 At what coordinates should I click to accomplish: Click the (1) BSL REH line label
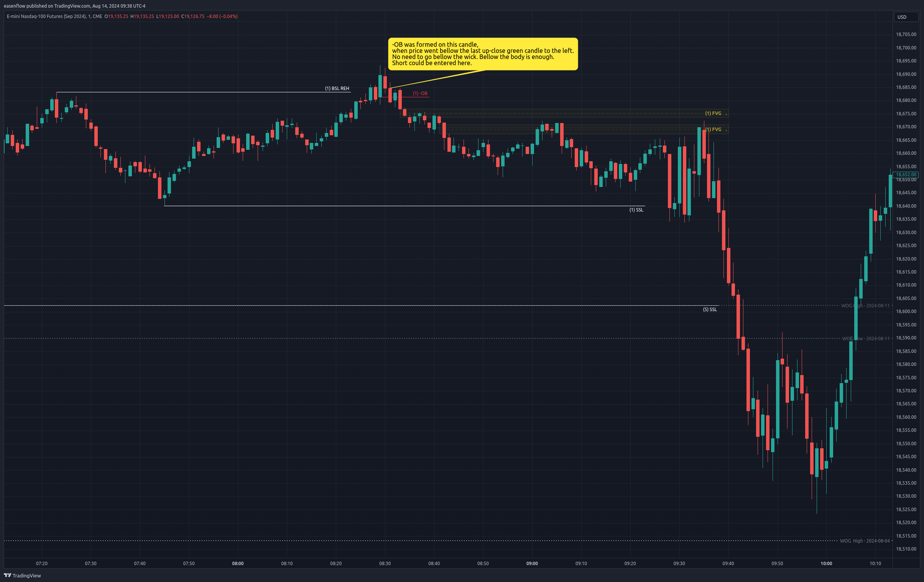point(337,88)
